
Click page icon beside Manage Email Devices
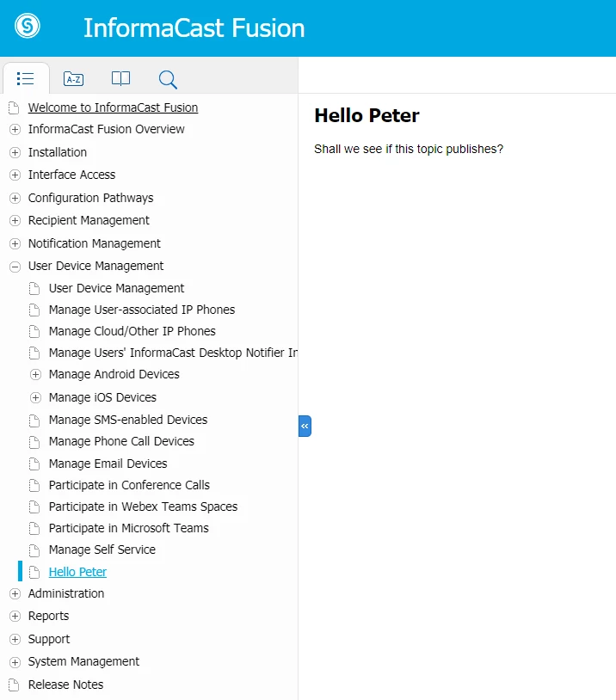[34, 464]
